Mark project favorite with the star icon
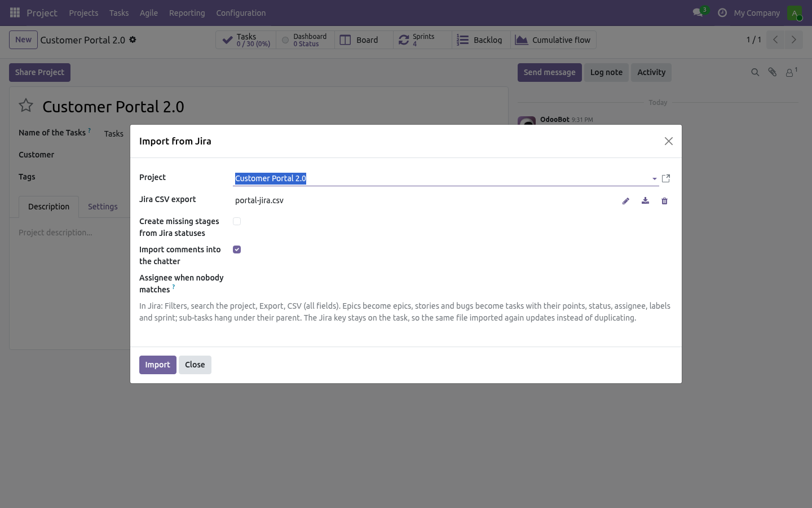812x508 pixels. tap(26, 106)
